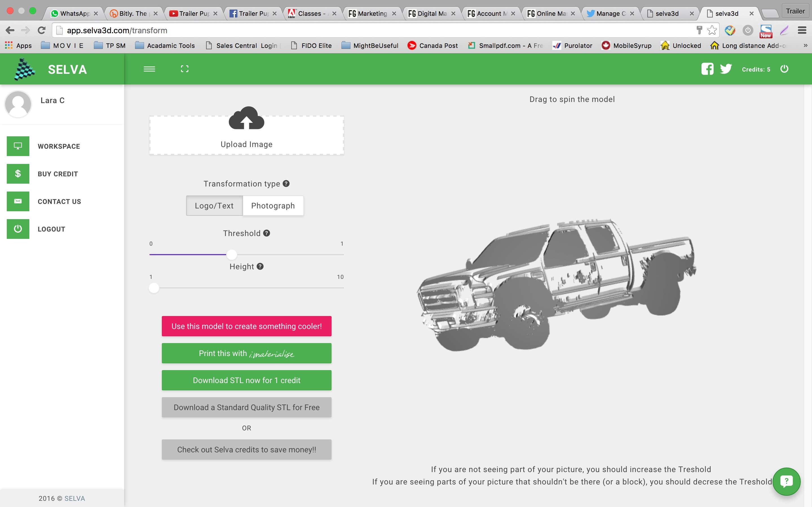Click the upload cloud icon
Screen dimensions: 812x507
tap(246, 119)
